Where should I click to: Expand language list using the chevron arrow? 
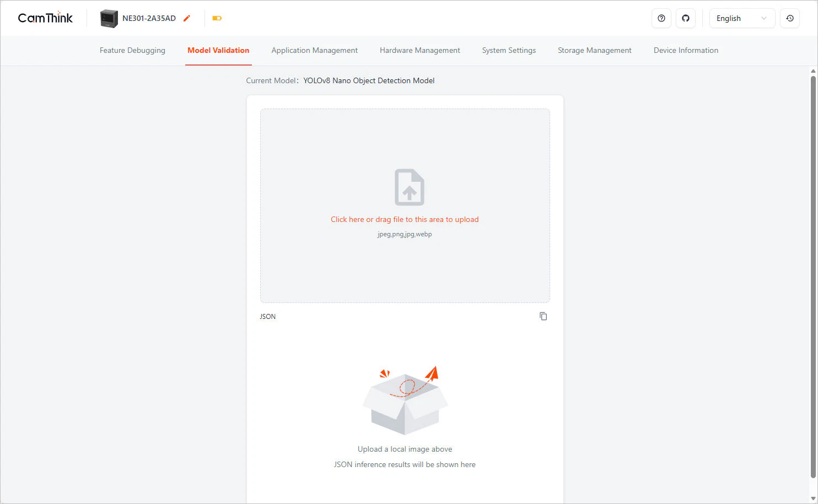pos(763,18)
